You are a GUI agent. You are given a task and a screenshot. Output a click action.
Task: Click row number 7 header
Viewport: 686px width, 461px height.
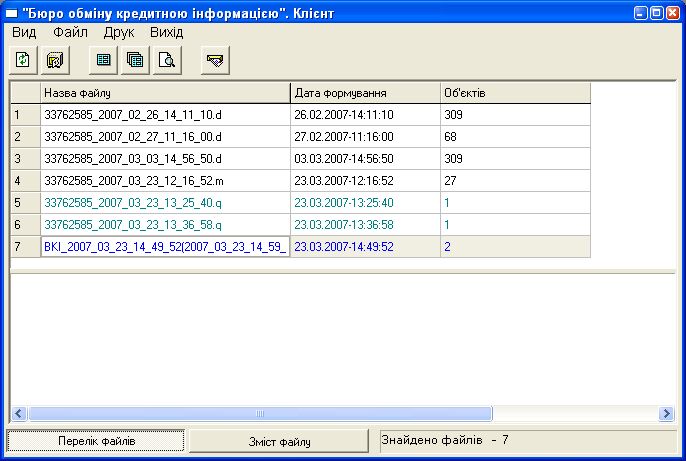pyautogui.click(x=25, y=247)
